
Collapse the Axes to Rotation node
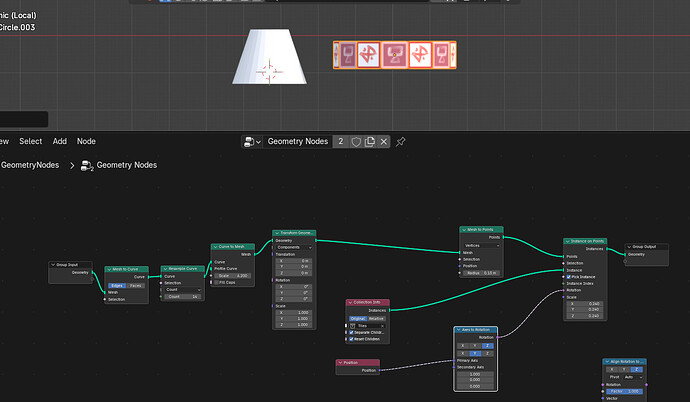459,330
